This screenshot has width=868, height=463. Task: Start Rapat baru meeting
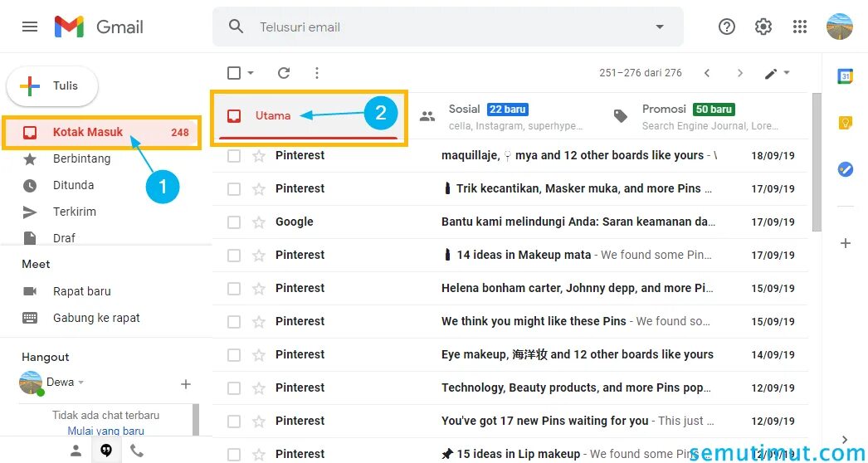82,291
